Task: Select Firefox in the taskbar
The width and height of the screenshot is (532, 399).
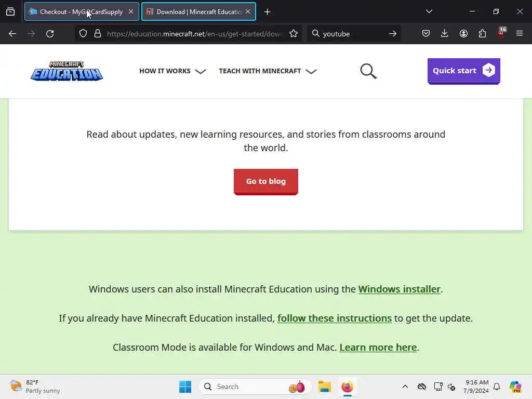Action: [x=347, y=387]
